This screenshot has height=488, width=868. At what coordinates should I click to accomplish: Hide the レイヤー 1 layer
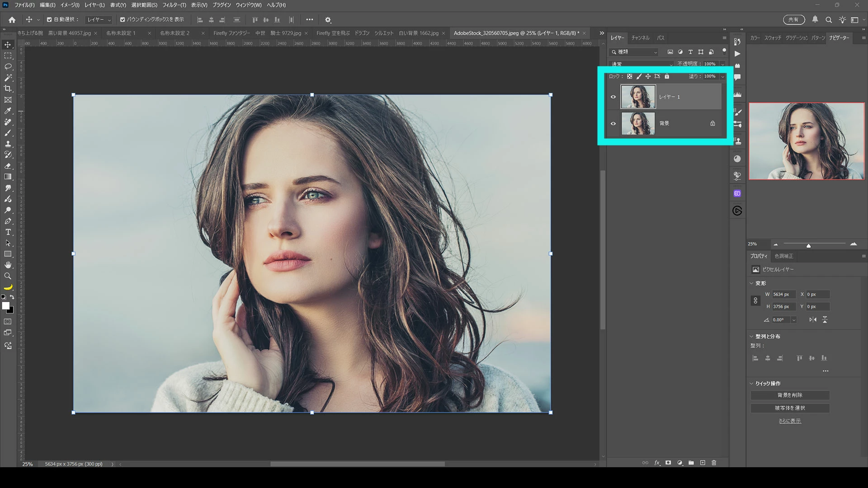click(x=613, y=97)
